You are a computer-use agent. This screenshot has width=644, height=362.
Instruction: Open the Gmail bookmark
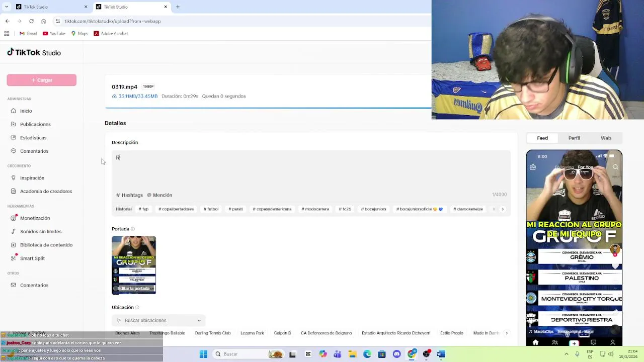click(28, 34)
